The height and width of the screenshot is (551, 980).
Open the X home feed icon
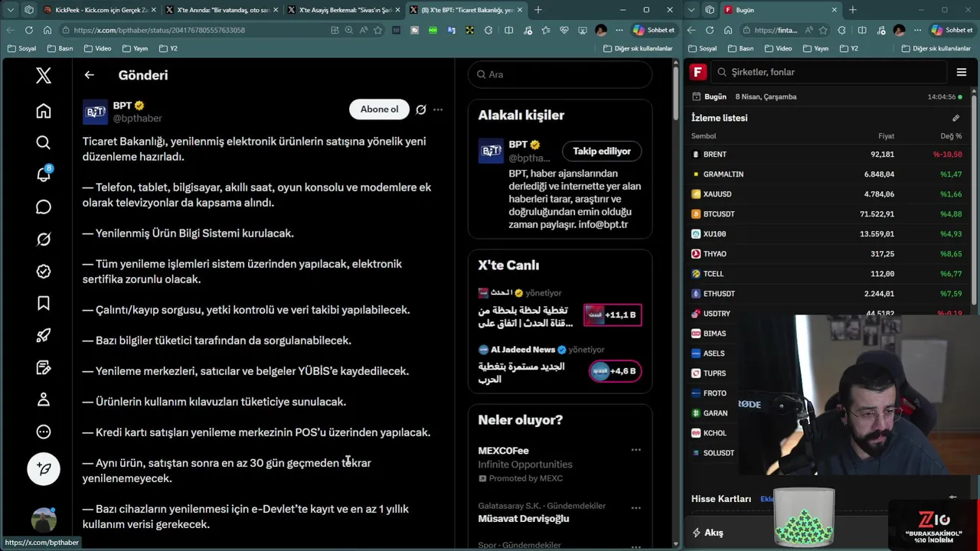44,111
